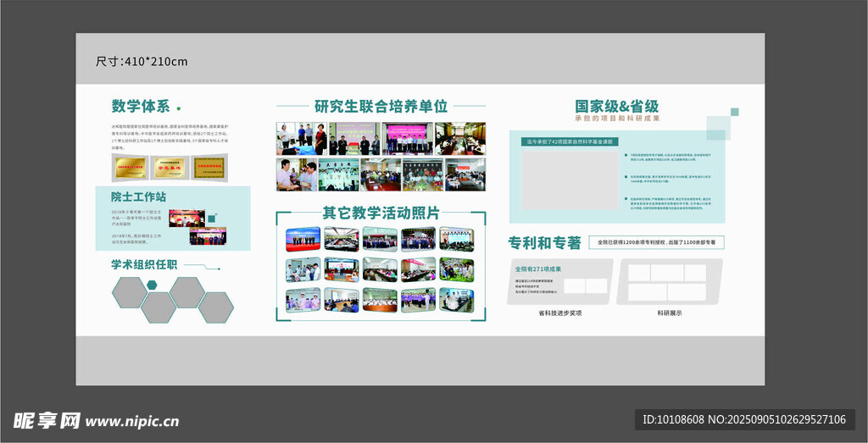Select the rightmost gray hexagon shape
This screenshot has height=443, width=868.
click(x=215, y=307)
